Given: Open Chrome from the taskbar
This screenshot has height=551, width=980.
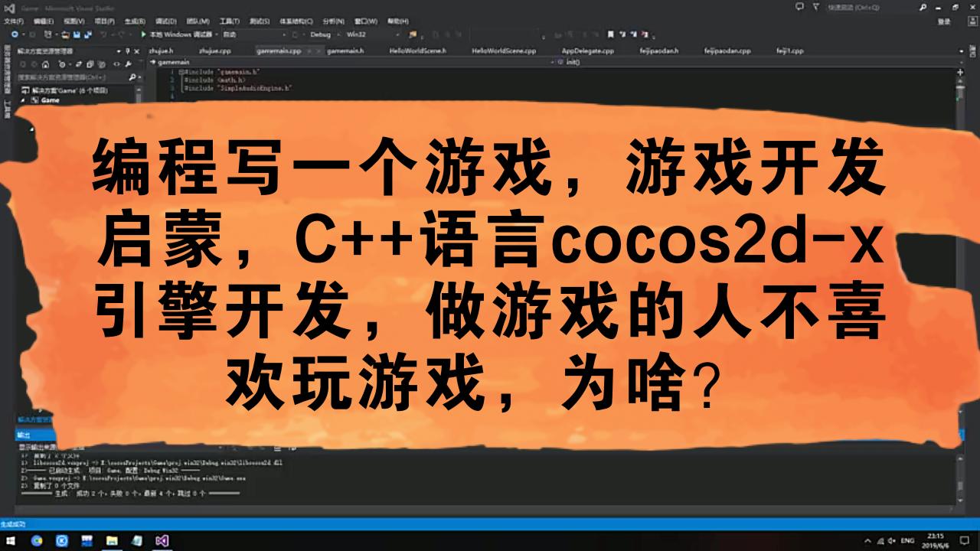Looking at the screenshot, I should click(x=37, y=540).
